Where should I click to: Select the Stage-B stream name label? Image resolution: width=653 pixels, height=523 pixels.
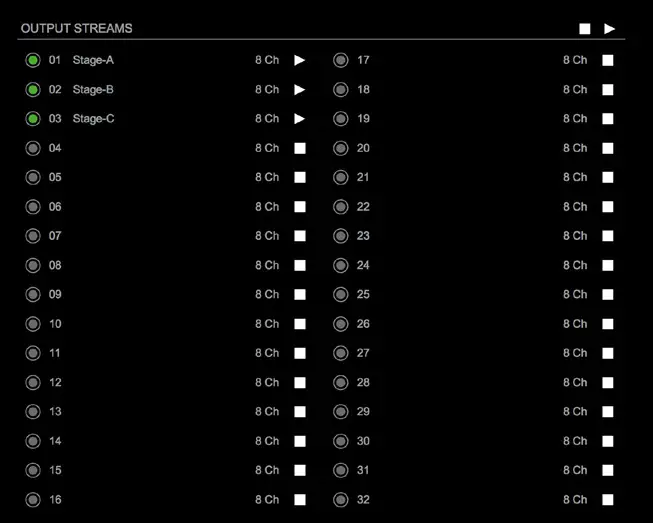click(93, 90)
